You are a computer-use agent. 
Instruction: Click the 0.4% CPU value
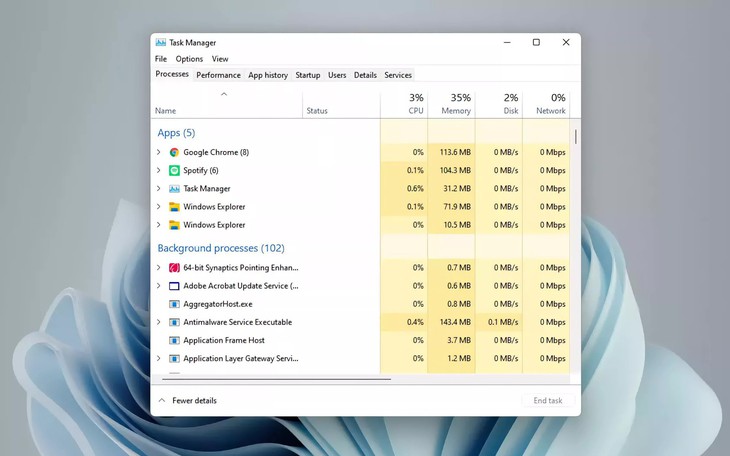pos(415,322)
